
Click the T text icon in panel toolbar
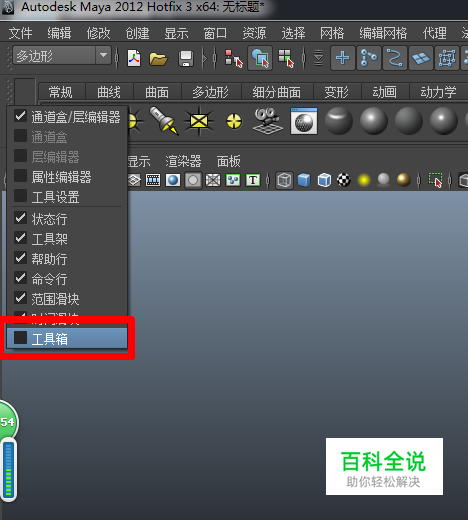click(x=253, y=180)
